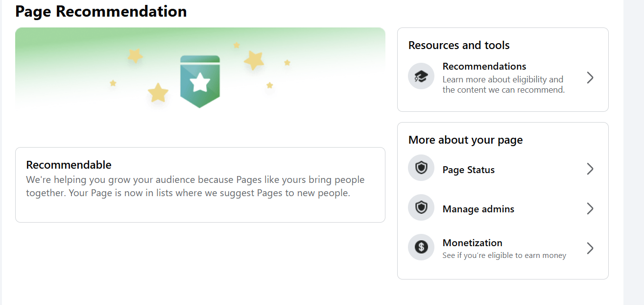Viewport: 644px width, 305px height.
Task: Expand the Monetization chevron arrow
Action: (590, 248)
